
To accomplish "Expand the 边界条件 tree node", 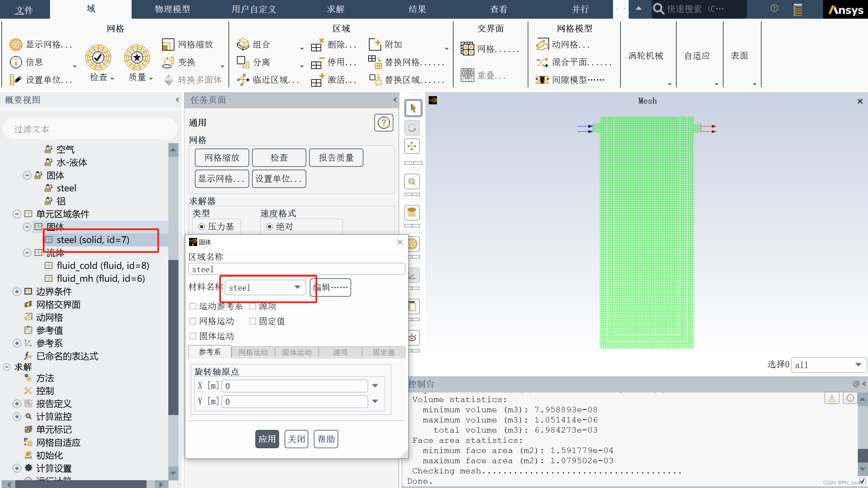I will pyautogui.click(x=17, y=292).
